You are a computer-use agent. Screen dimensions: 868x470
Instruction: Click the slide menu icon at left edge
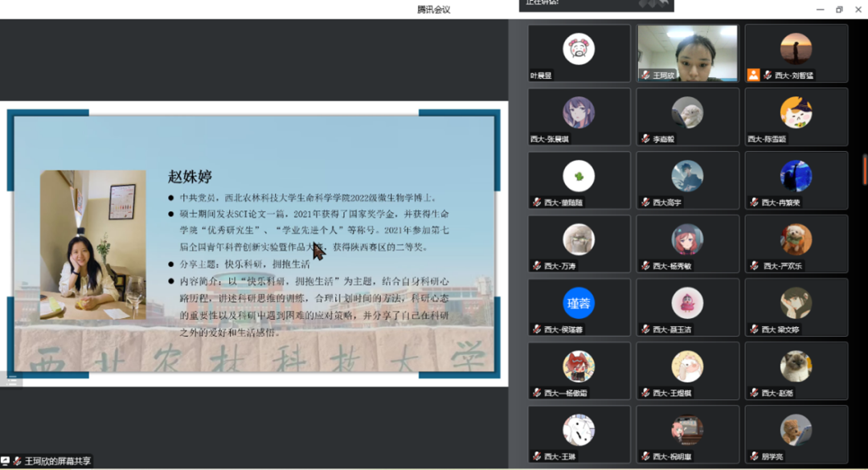(11, 382)
